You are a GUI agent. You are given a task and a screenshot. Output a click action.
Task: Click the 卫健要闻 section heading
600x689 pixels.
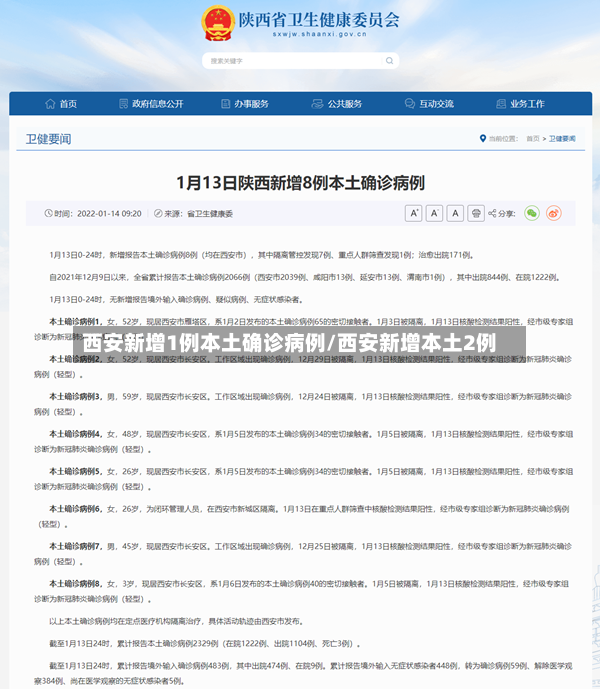[48, 139]
